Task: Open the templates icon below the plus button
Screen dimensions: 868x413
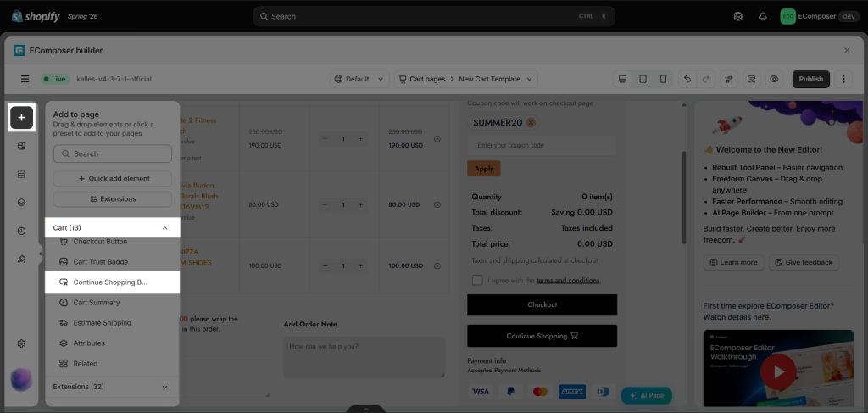Action: pyautogui.click(x=21, y=146)
